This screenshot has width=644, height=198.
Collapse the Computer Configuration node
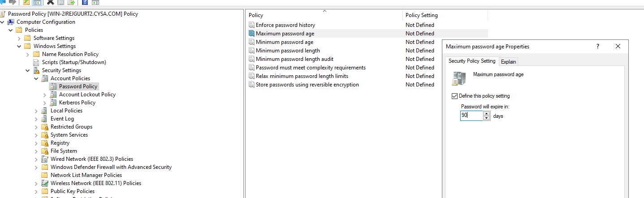[3, 22]
